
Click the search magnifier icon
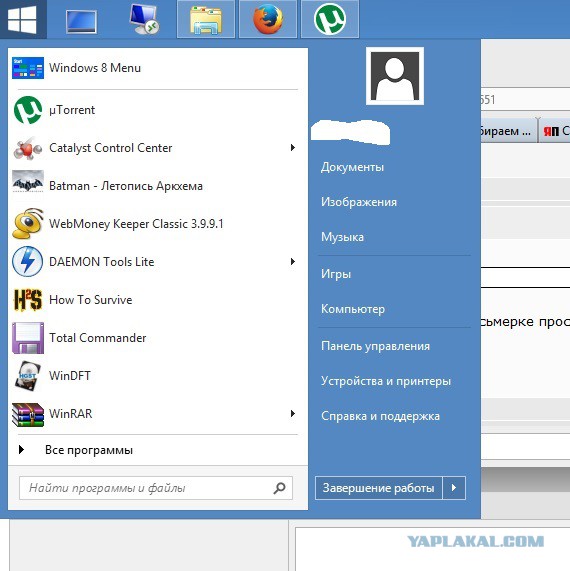click(x=279, y=488)
